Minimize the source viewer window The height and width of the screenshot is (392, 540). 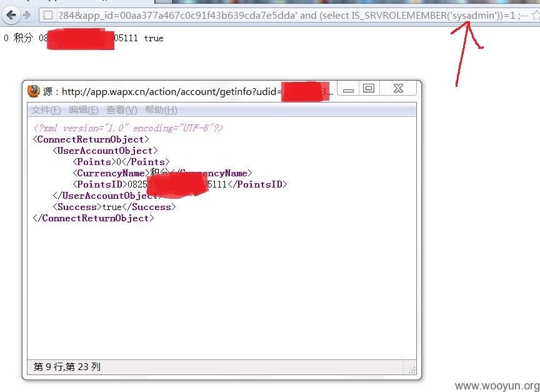tap(348, 89)
